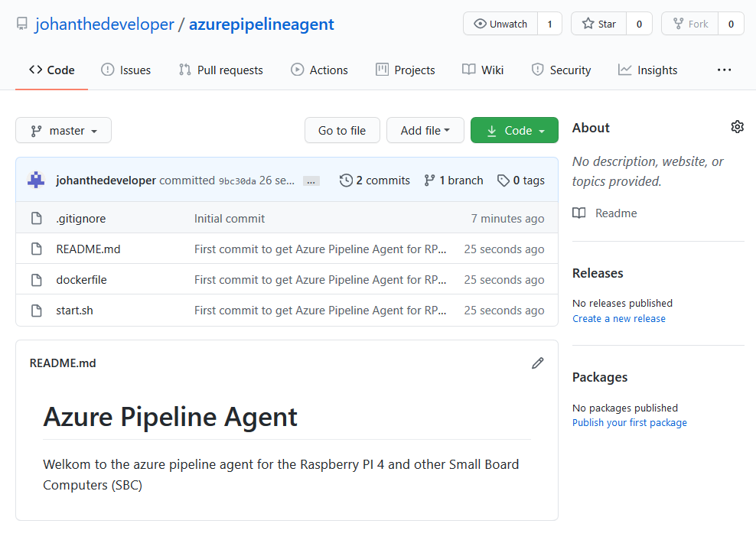Click Publish your first package
The height and width of the screenshot is (540, 756).
pyautogui.click(x=630, y=423)
